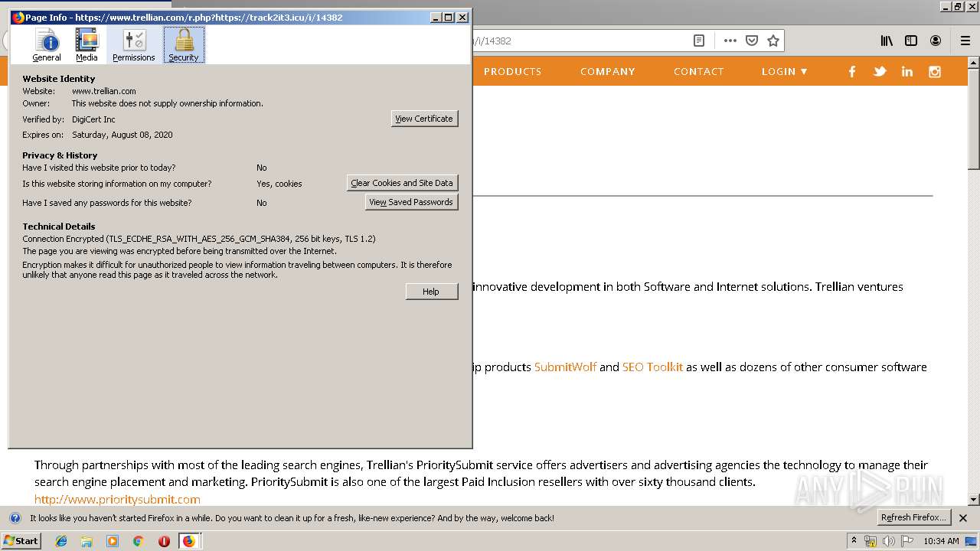
Task: Go to the CONTACT page
Action: coord(699,71)
